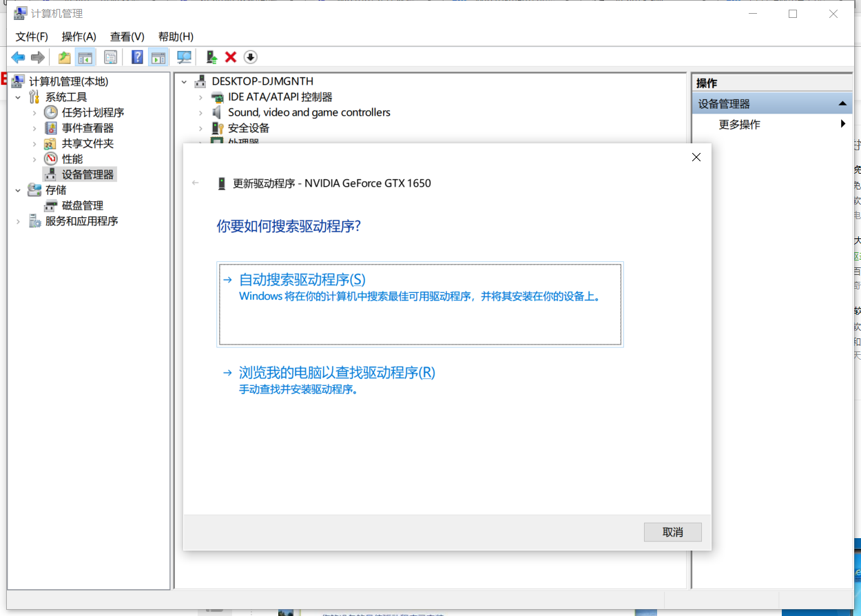
Task: Choose 浏览我的电脑以查找驱动程序 option
Action: (337, 373)
